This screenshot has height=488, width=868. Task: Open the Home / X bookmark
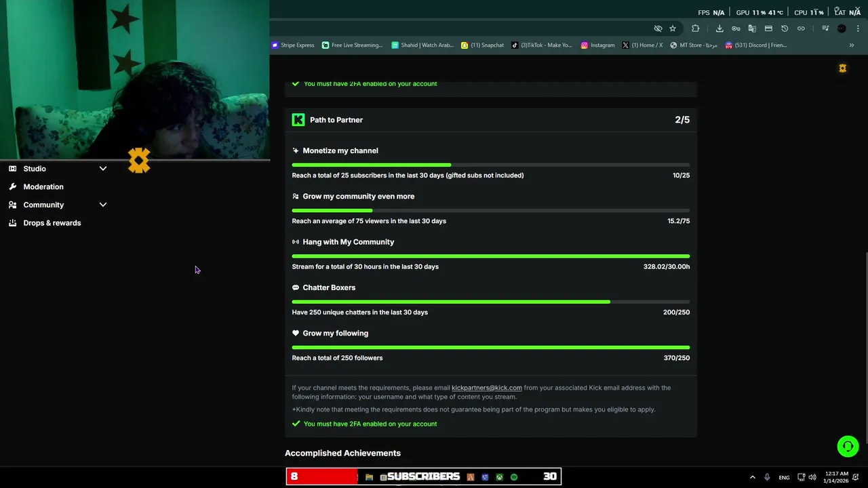click(643, 45)
